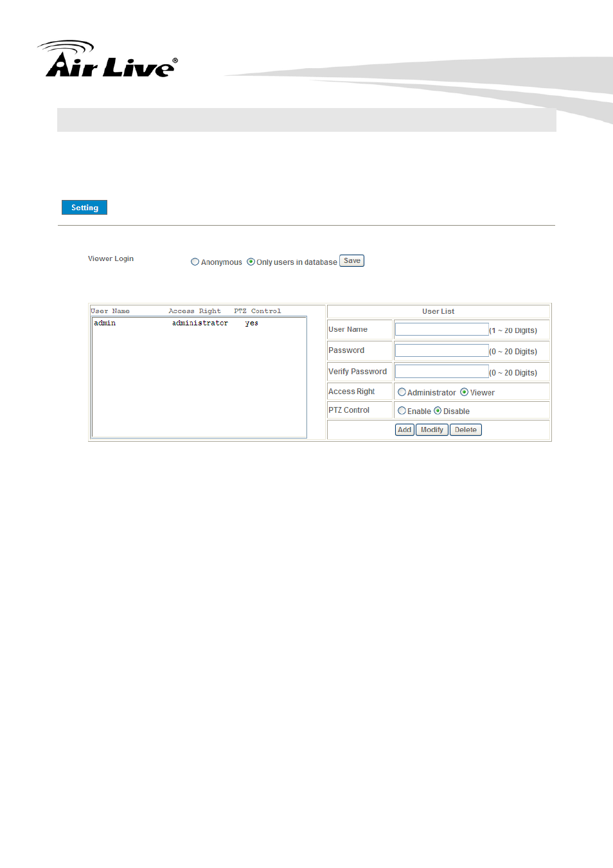Disable PTZ Control

[x=438, y=411]
